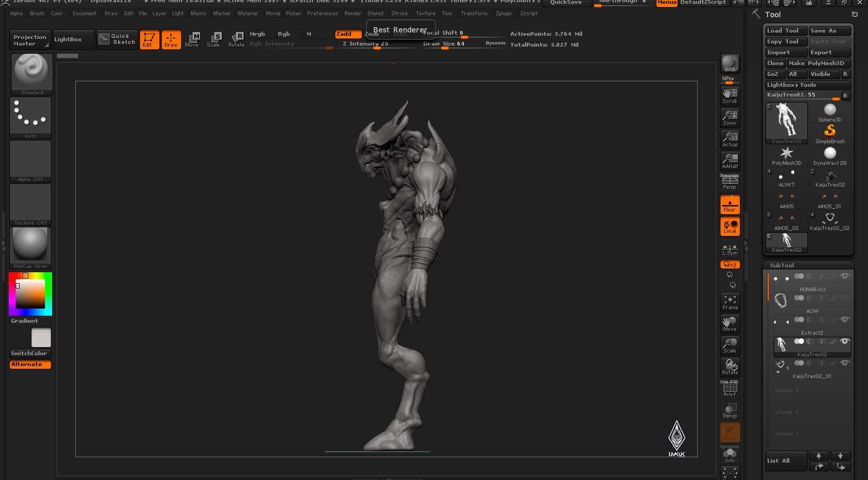Open the Texture Off selector
868x480 pixels.
point(30,204)
